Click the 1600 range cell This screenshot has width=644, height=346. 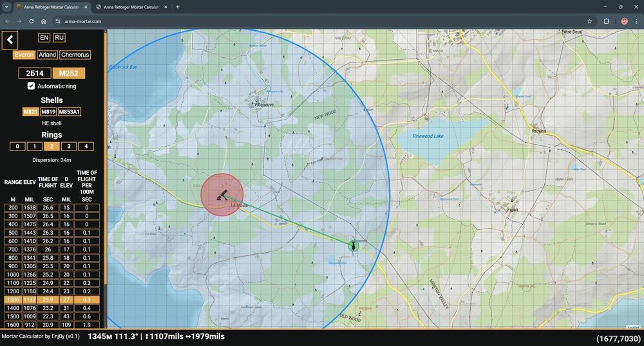tap(13, 325)
